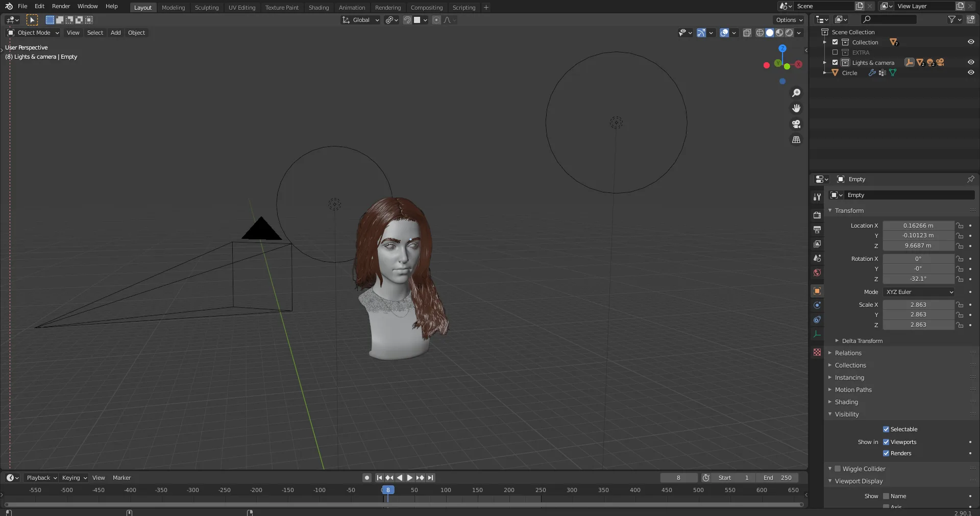Toggle X-ray display in viewport header
The width and height of the screenshot is (980, 516).
coord(747,33)
